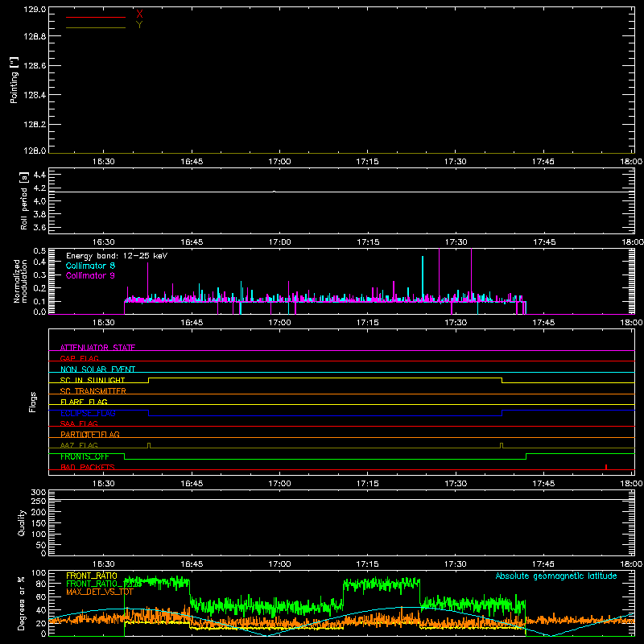This screenshot has height=644, width=644.
Task: Click the red BAD_PACKETS spike marker
Action: tap(606, 467)
